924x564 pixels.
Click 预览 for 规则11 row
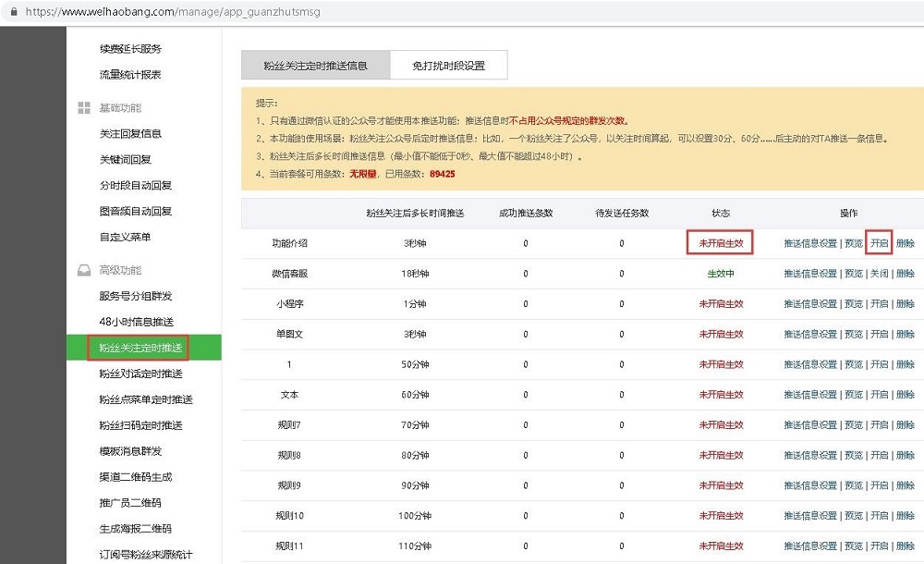tap(853, 546)
